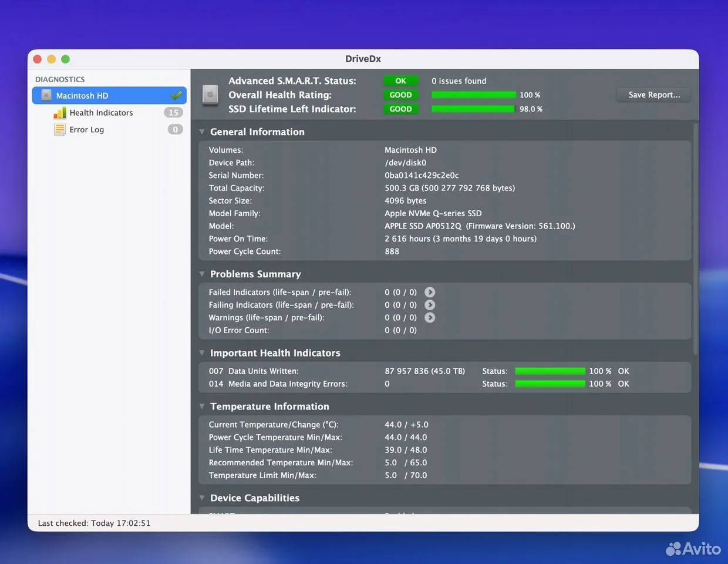This screenshot has width=728, height=564.
Task: Click the Life Time Temperature value 39.0 / 48.0
Action: 406,450
